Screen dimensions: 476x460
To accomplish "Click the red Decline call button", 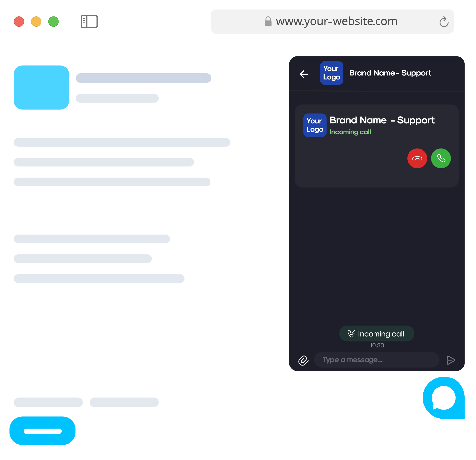I will pyautogui.click(x=417, y=158).
